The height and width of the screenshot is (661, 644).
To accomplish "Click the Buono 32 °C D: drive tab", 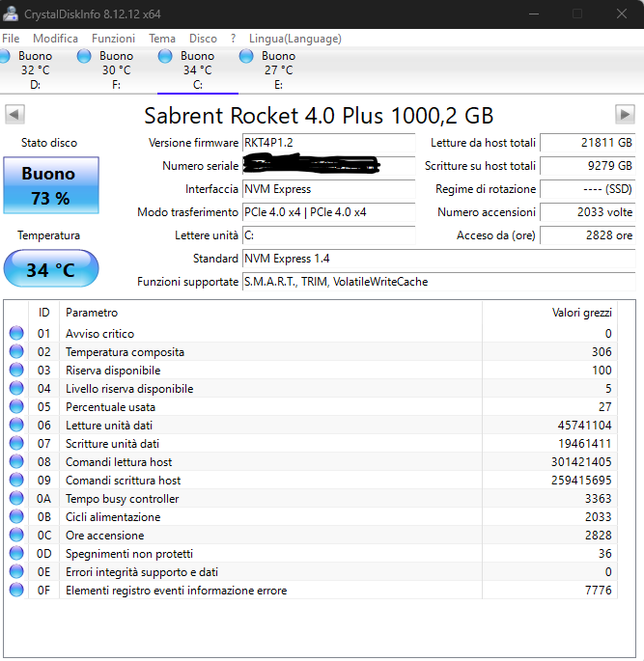I will tap(36, 70).
